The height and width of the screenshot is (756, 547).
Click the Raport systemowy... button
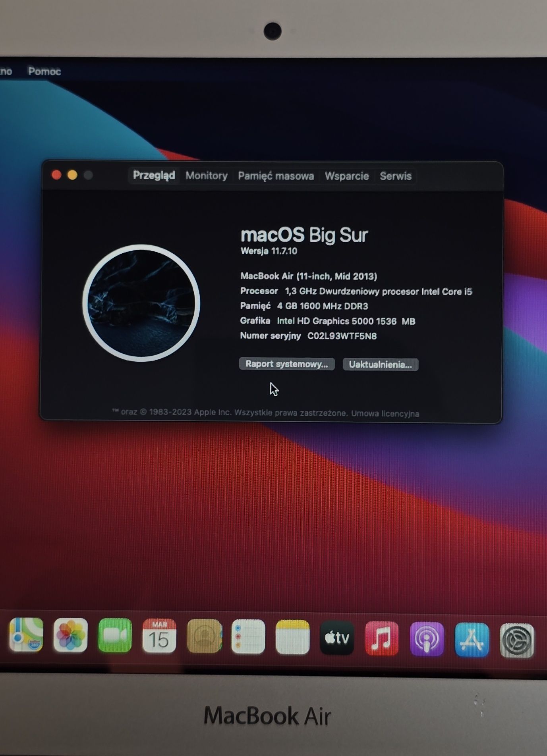pos(287,364)
